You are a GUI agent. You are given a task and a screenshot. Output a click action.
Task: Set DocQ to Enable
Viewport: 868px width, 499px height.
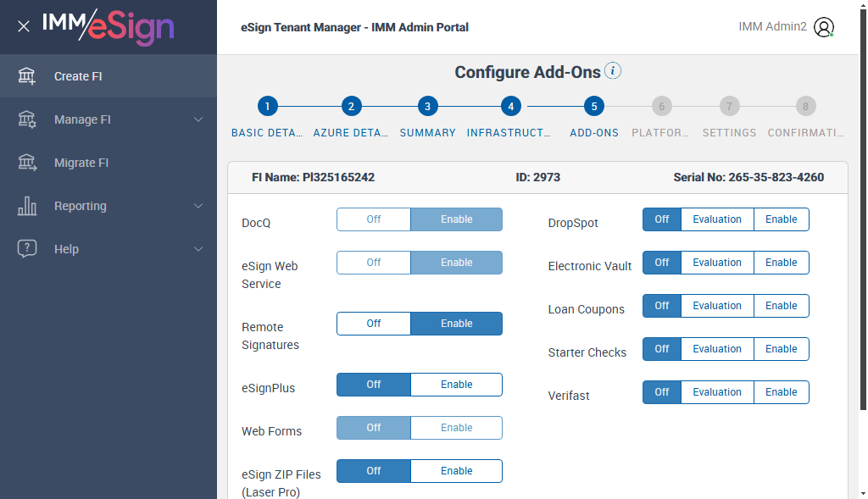click(x=457, y=219)
